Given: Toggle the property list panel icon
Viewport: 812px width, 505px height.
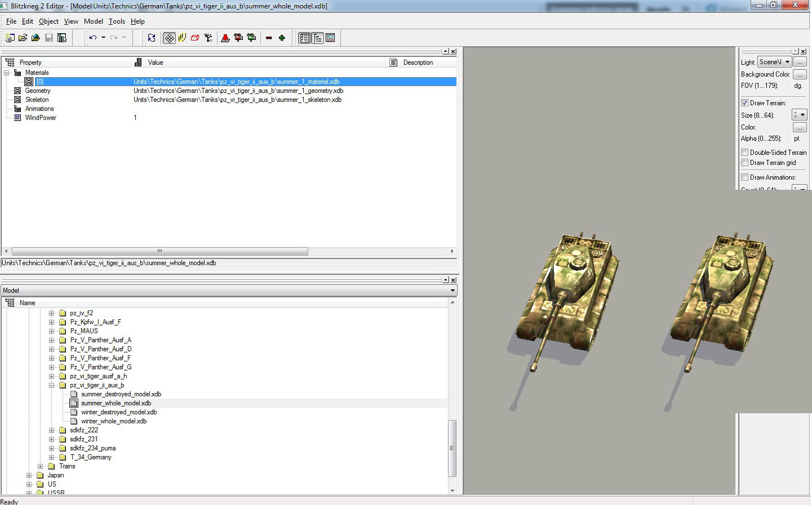Looking at the screenshot, I should (x=304, y=38).
